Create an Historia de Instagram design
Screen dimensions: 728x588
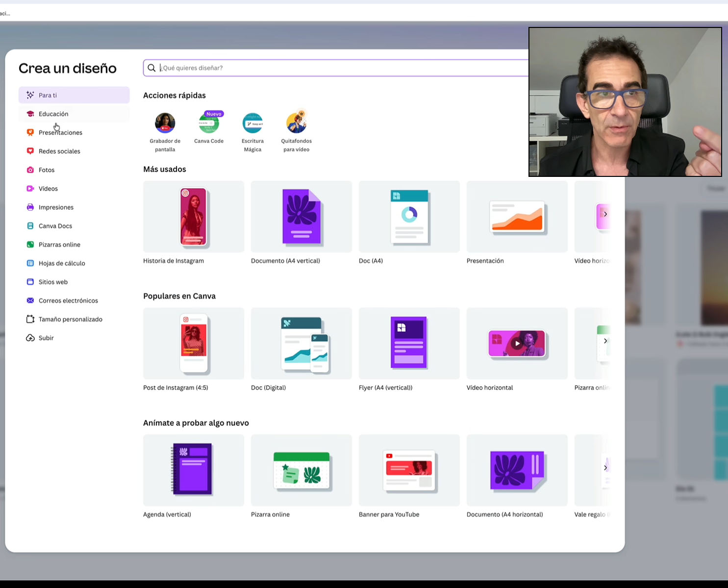coord(194,217)
